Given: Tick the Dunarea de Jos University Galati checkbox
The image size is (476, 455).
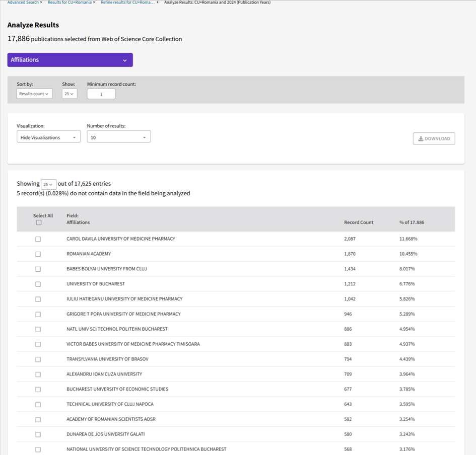Looking at the screenshot, I should tap(38, 434).
